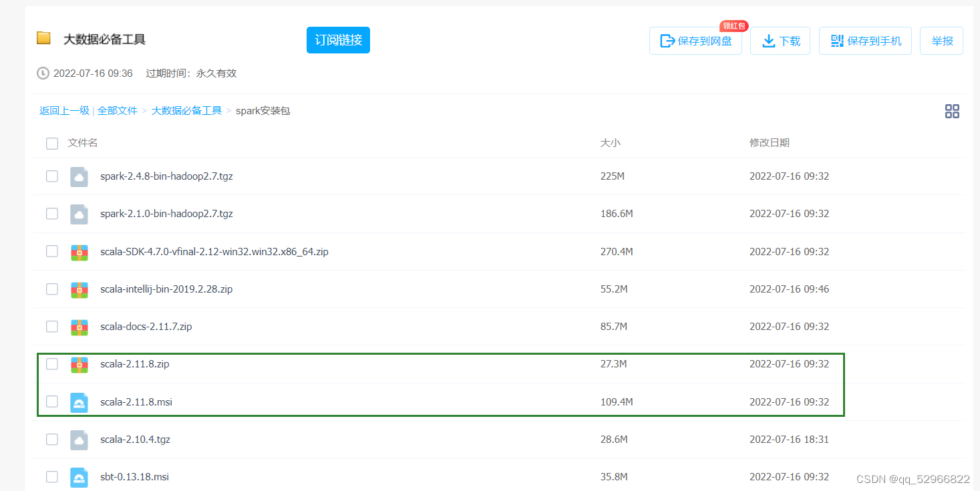Screen dimensions: 980x491
Task: Check the box for scala-docs-2.11.7.zip
Action: (52, 327)
